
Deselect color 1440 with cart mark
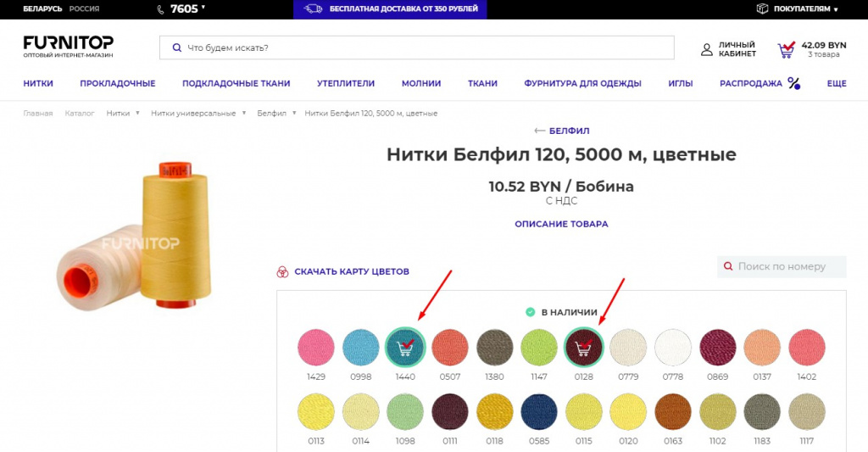pos(404,348)
